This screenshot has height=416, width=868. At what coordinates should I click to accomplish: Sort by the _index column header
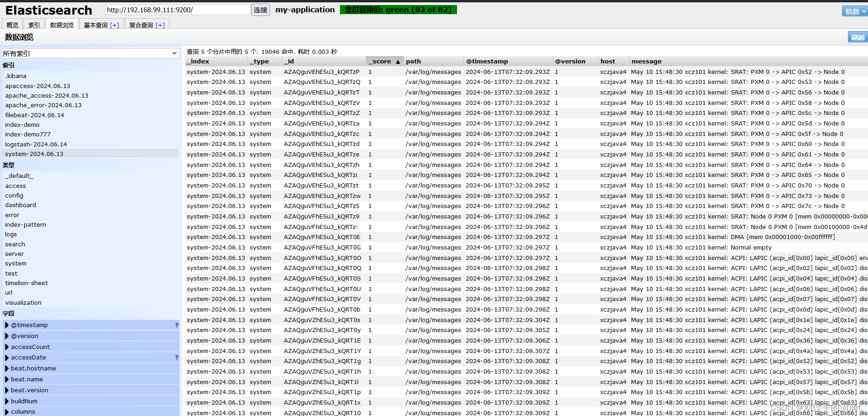(216, 61)
